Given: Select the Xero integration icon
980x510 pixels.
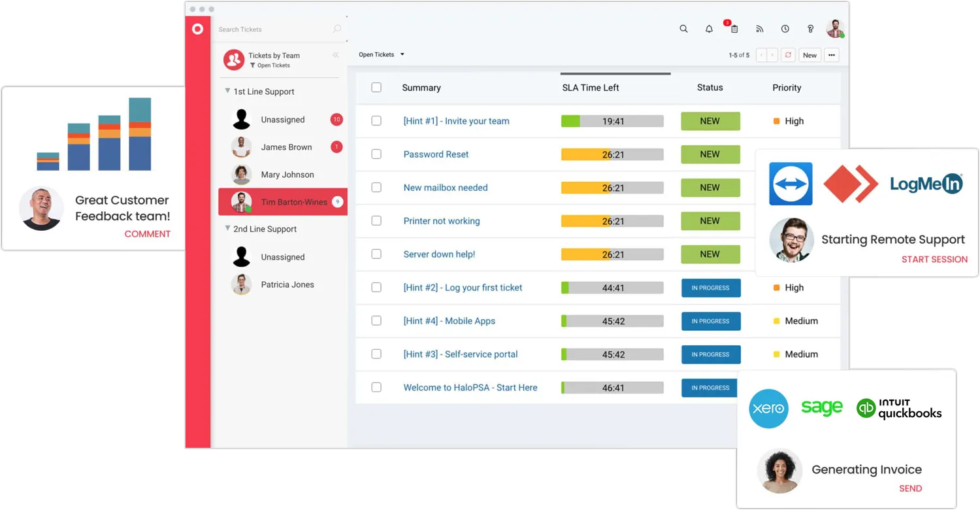Looking at the screenshot, I should click(x=768, y=408).
